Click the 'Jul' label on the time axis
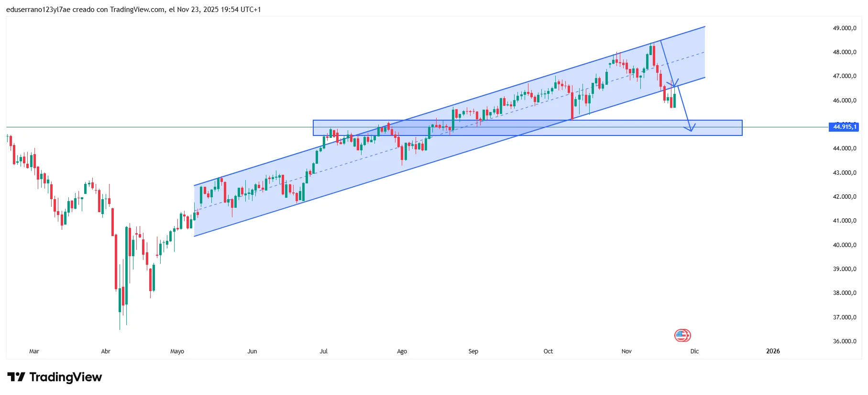Viewport: 868px width, 395px height. (324, 351)
